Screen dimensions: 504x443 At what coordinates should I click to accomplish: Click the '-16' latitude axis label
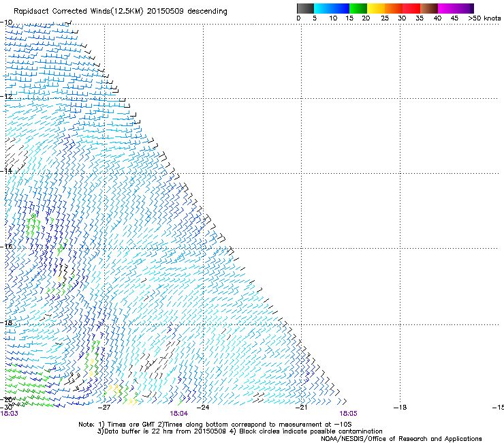[x=6, y=247]
